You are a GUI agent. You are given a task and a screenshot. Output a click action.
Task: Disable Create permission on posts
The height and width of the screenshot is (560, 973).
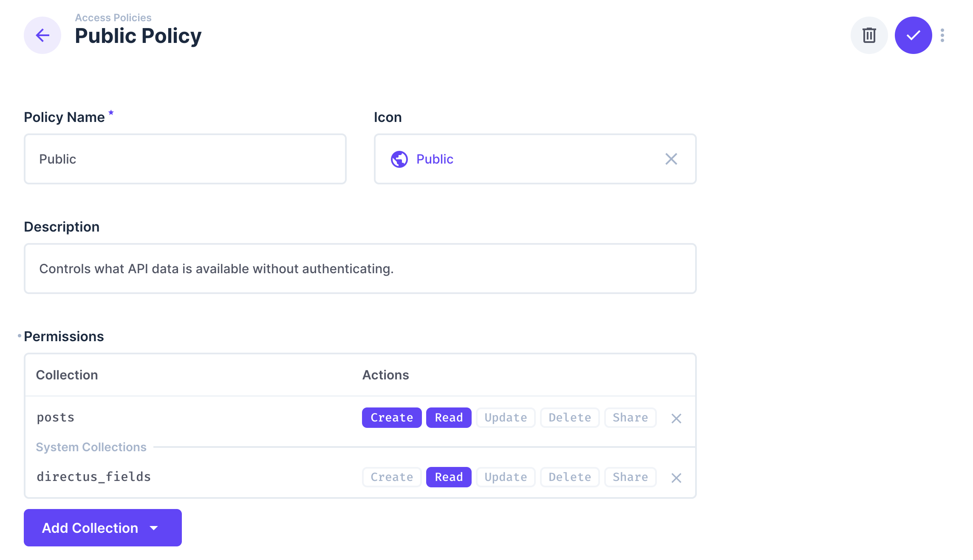click(391, 417)
